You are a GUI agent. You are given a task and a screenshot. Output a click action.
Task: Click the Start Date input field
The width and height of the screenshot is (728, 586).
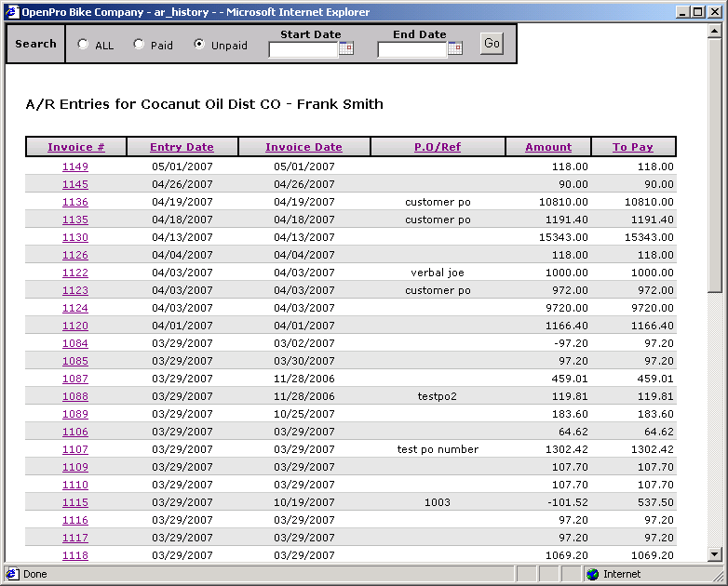[x=303, y=50]
